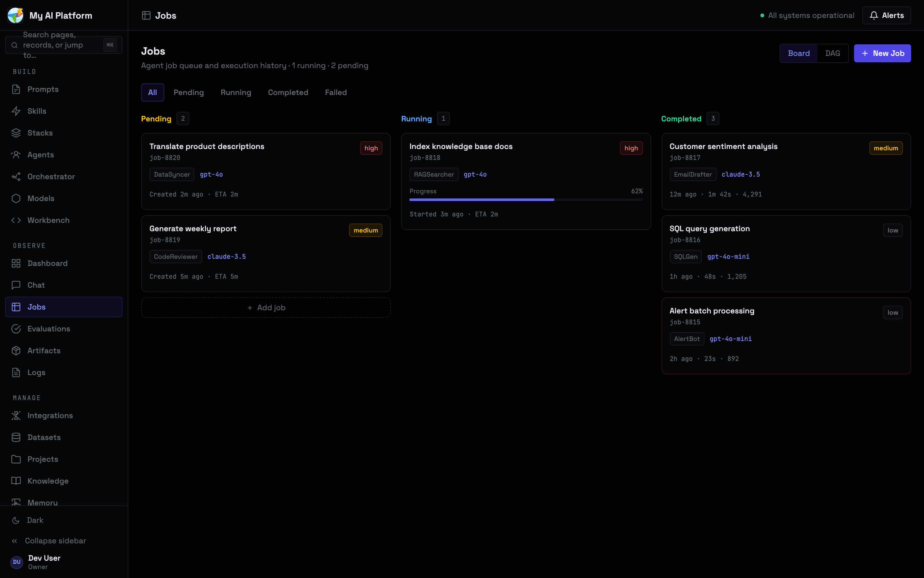The width and height of the screenshot is (924, 578).
Task: Click the dashed Add job button
Action: pos(266,307)
